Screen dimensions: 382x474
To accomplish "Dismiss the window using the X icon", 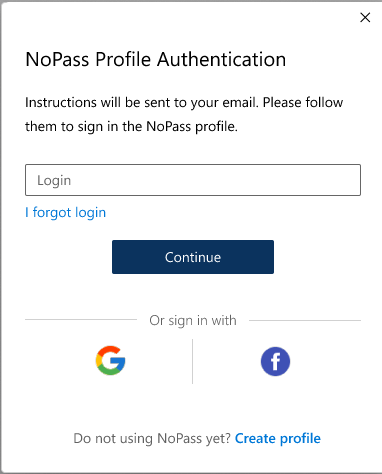I will pos(365,17).
